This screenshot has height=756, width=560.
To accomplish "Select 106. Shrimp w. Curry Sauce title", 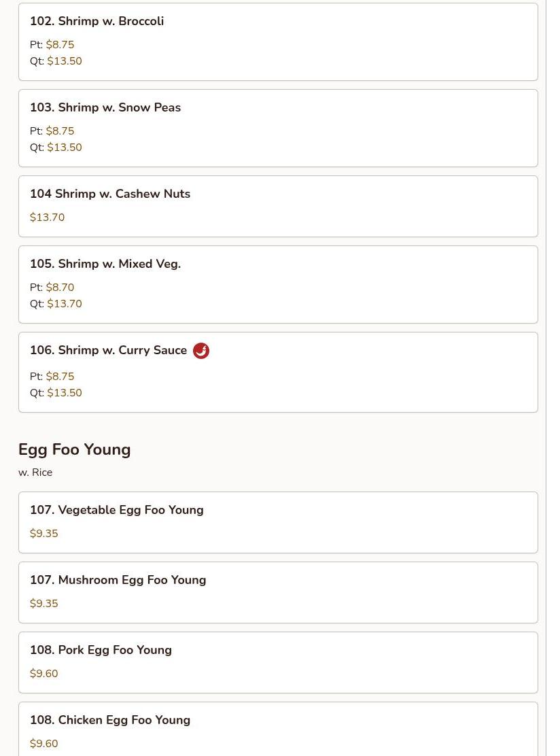I will [109, 350].
